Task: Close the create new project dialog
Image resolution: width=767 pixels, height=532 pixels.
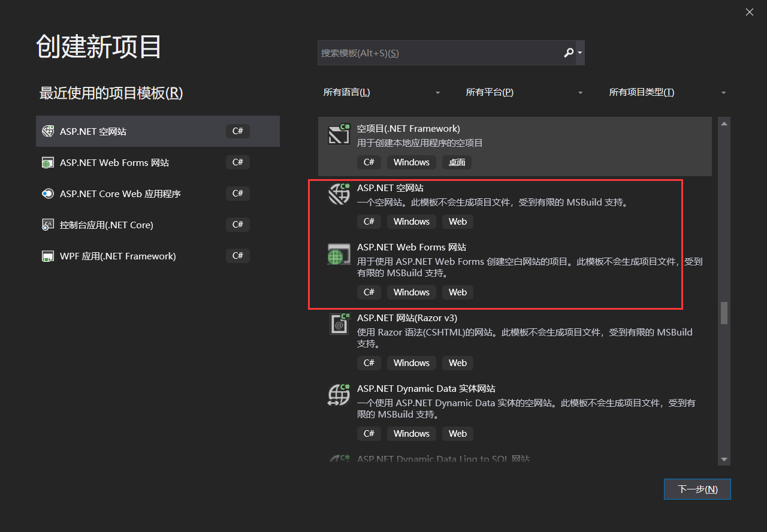Action: [750, 12]
